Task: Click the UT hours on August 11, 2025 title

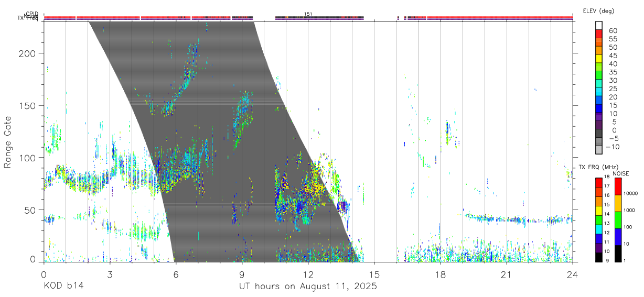Action: point(308,287)
